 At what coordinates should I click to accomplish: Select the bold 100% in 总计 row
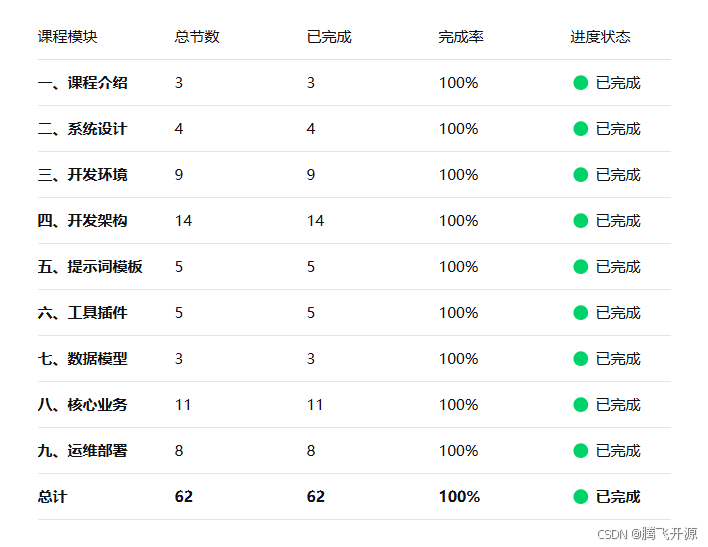pos(459,496)
